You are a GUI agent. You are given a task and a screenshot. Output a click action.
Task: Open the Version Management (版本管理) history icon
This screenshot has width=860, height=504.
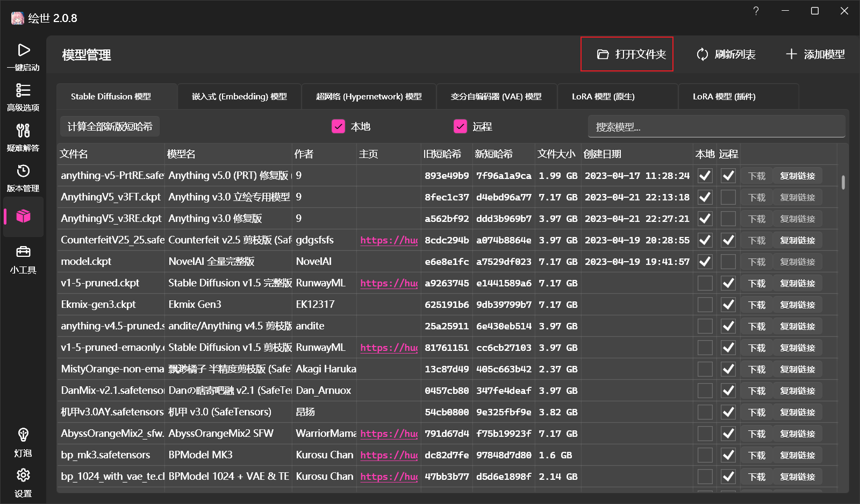(23, 171)
